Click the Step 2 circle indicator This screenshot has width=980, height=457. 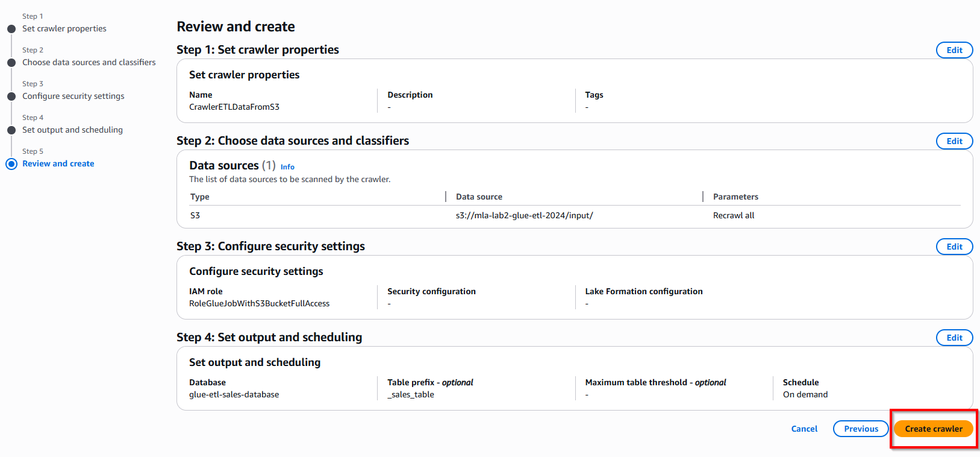point(11,63)
